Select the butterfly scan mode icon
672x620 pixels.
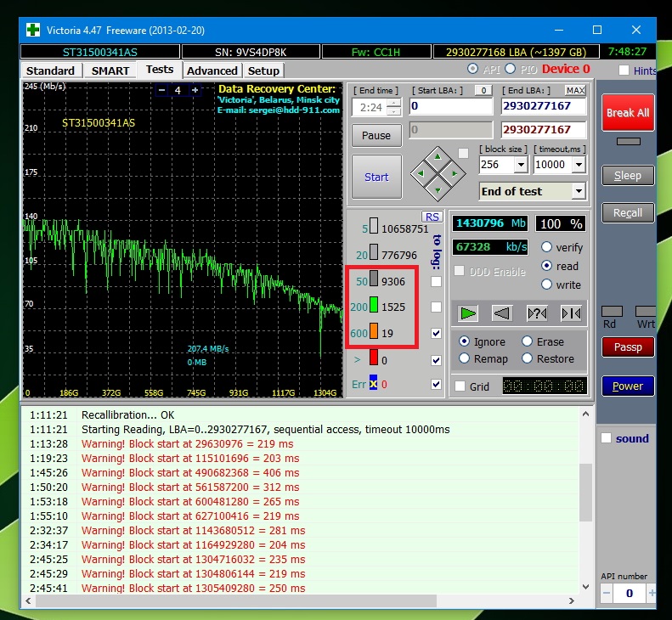point(571,313)
